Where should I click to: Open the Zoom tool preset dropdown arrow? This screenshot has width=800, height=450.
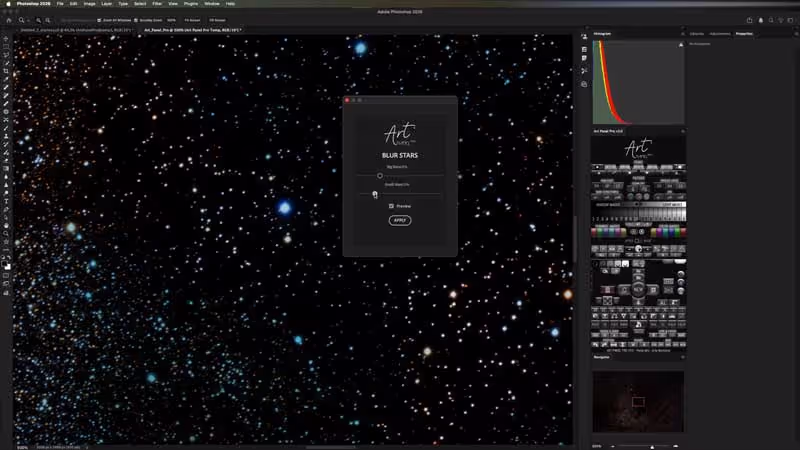[28, 20]
